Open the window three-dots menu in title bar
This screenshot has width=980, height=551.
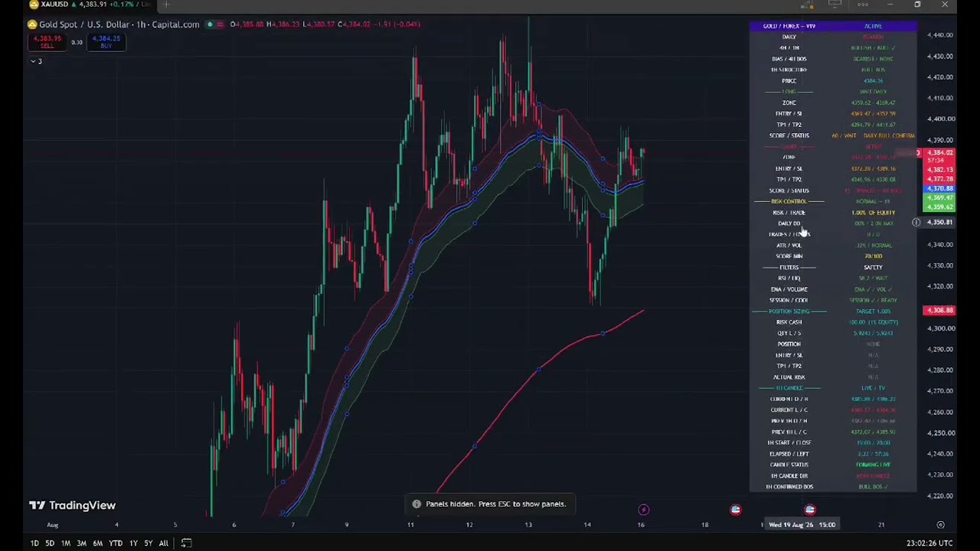pyautogui.click(x=863, y=5)
